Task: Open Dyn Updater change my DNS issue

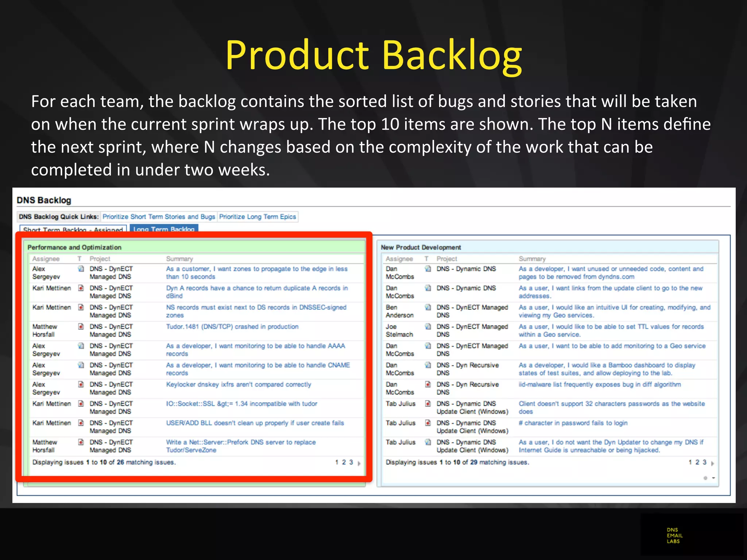Action: [x=611, y=446]
